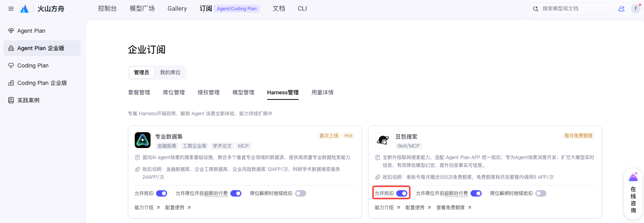Click the 搜索模型或文档 search field
The image size is (644, 223).
571,9
